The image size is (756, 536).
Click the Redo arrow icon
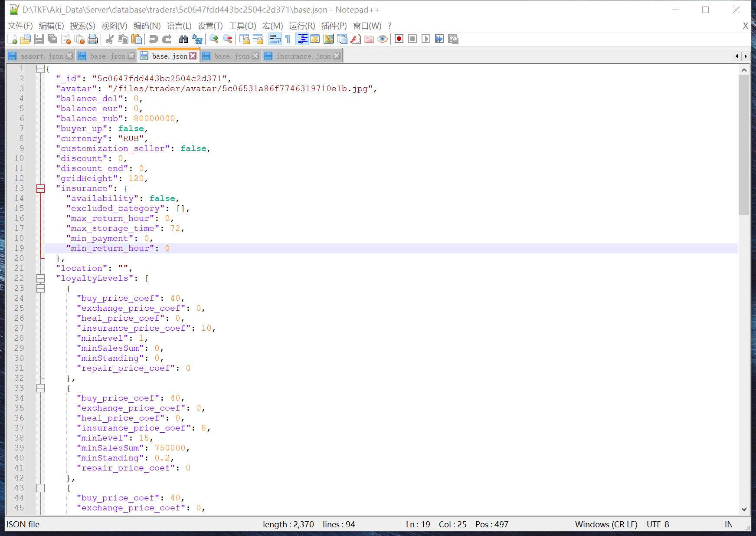[167, 39]
